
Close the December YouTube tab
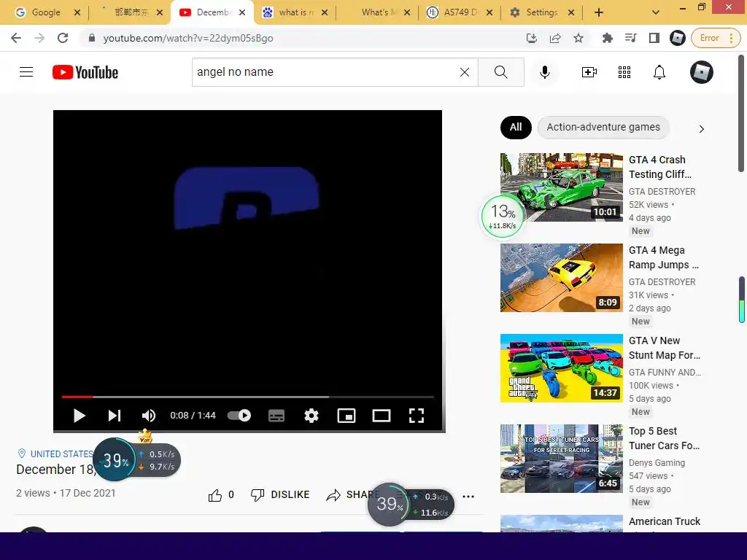[x=242, y=12]
